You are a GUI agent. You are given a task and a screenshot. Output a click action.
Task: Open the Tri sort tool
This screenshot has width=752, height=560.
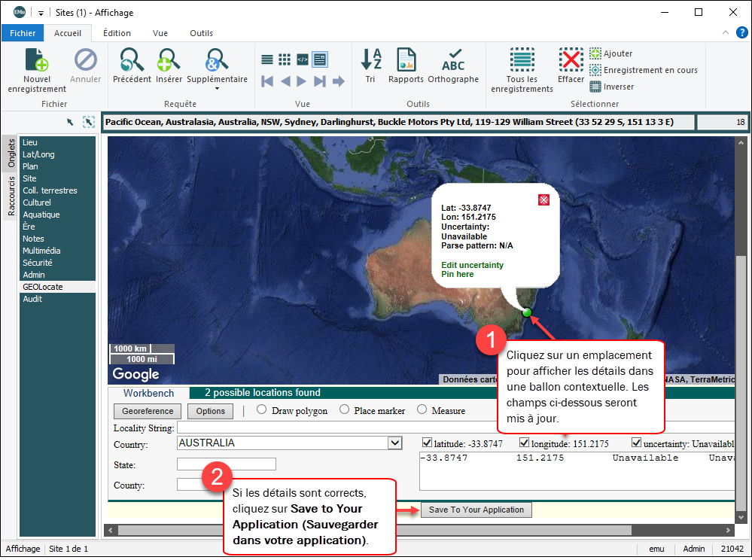[x=370, y=61]
